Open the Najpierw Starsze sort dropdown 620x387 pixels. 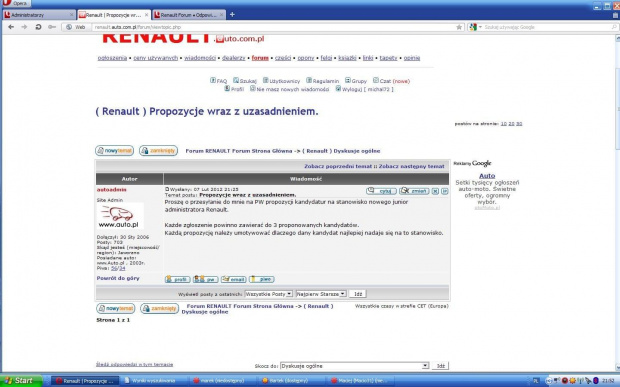click(321, 294)
